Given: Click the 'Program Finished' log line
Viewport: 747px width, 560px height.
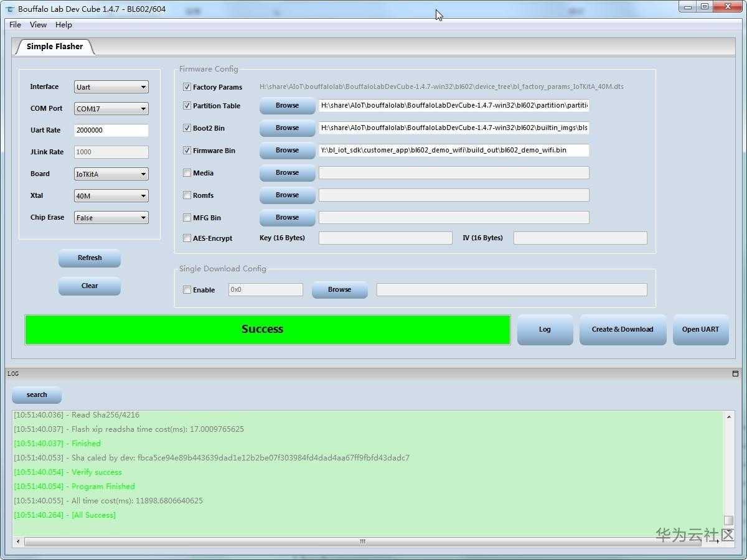Looking at the screenshot, I should click(x=74, y=487).
